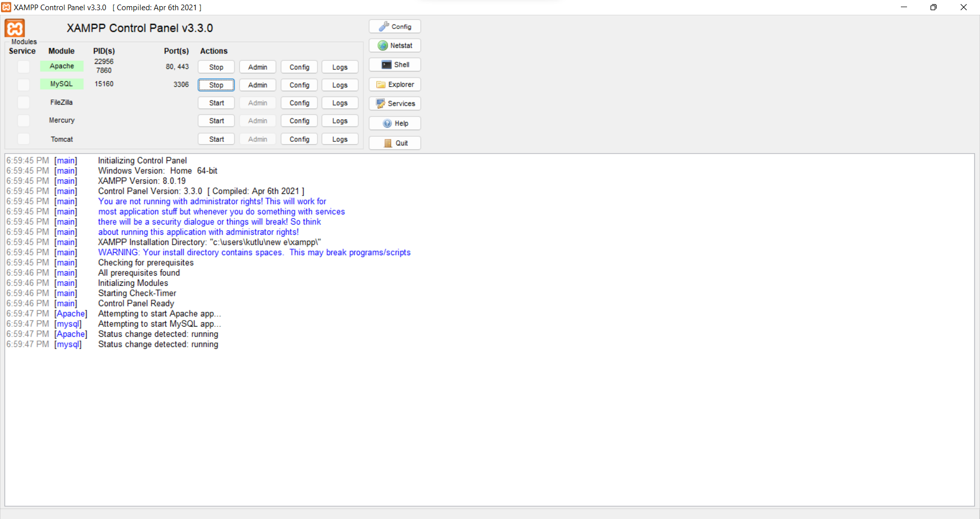Start the Tomcat module
Image resolution: width=980 pixels, height=519 pixels.
pos(215,138)
